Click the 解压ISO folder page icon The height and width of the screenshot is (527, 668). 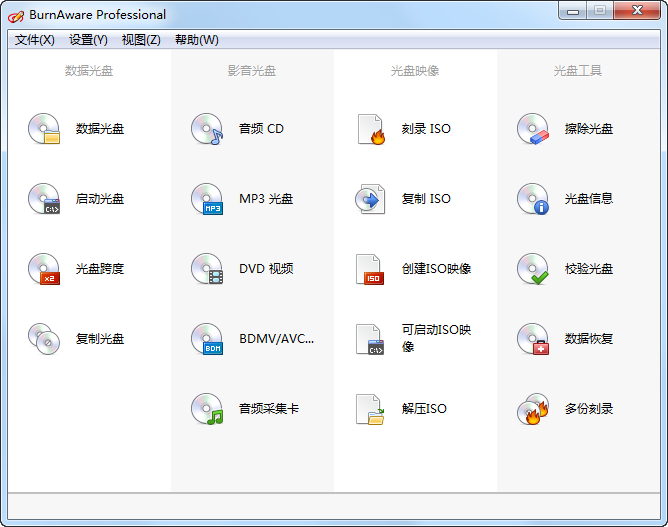[x=370, y=409]
